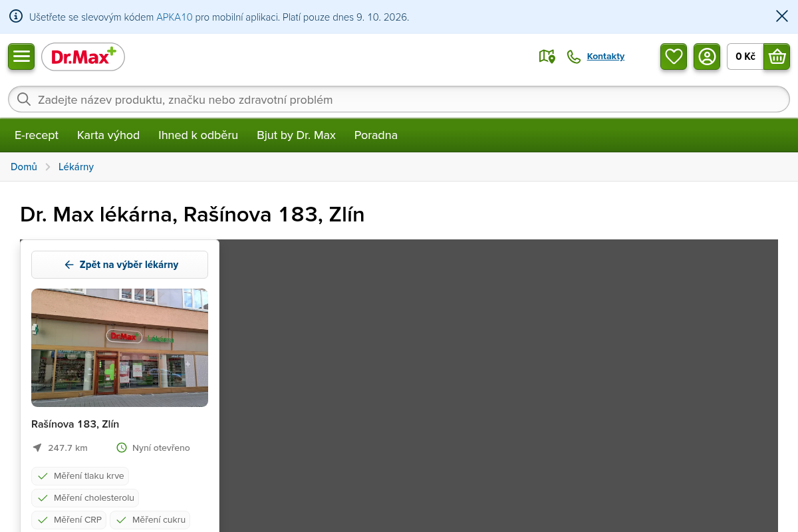Click the Měření cukru tag
The width and height of the screenshot is (798, 532).
(150, 520)
